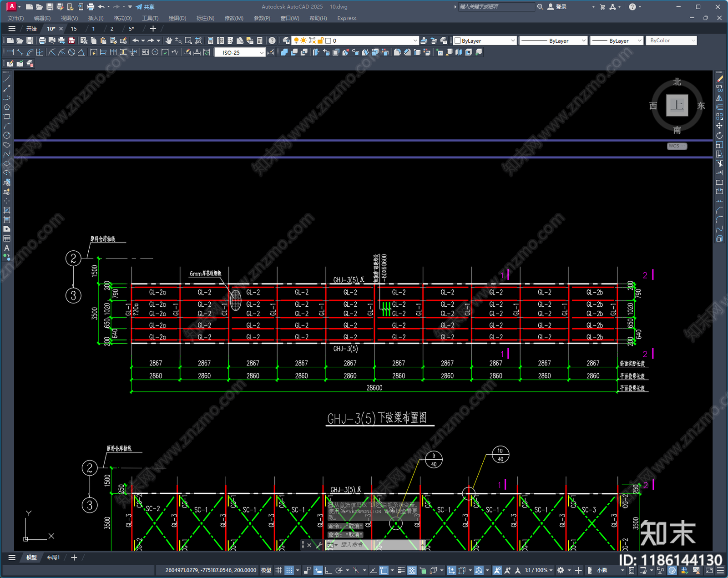The image size is (728, 578).
Task: Open the Help question mark icon
Action: [272, 41]
